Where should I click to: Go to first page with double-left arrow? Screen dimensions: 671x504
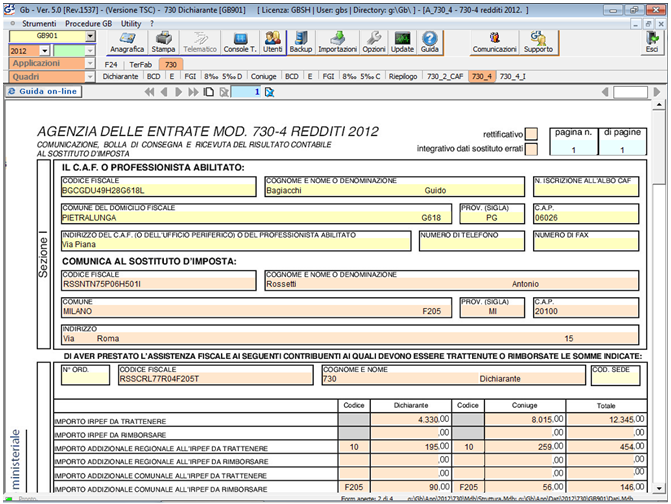click(x=149, y=92)
